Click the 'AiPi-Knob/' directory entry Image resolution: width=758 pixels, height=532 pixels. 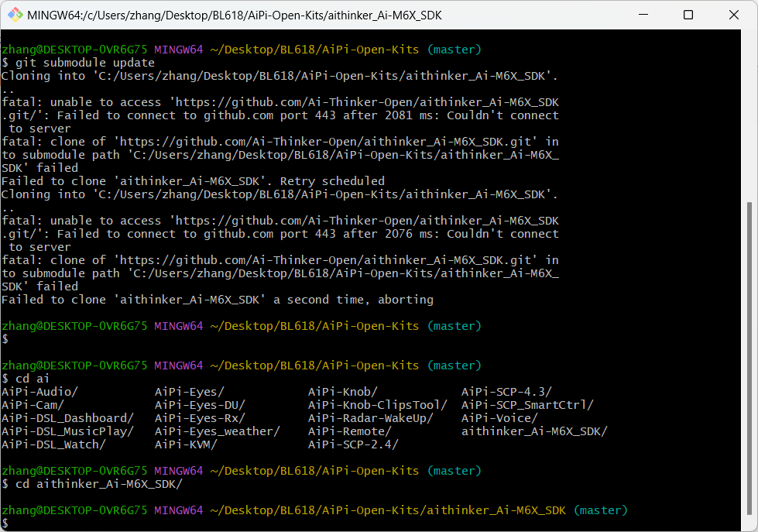click(x=343, y=392)
